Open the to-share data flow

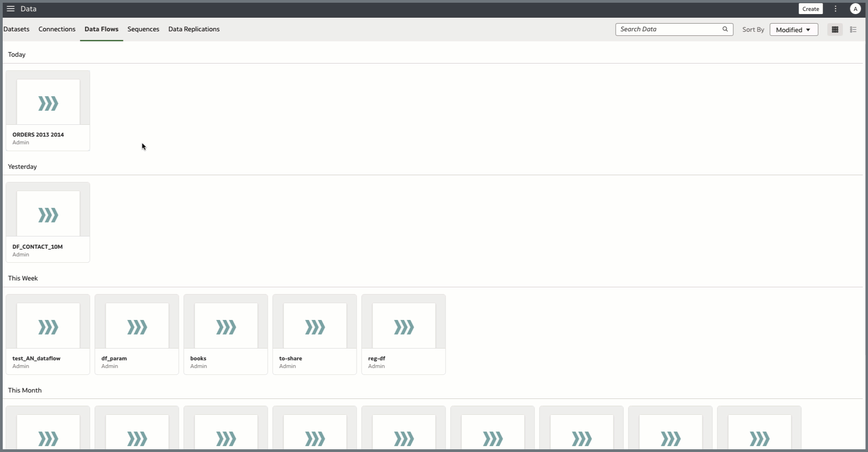314,326
